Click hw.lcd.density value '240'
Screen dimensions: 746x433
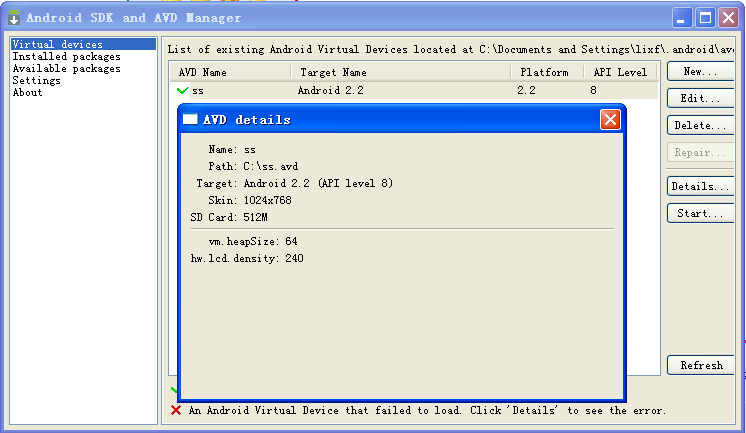tap(294, 258)
